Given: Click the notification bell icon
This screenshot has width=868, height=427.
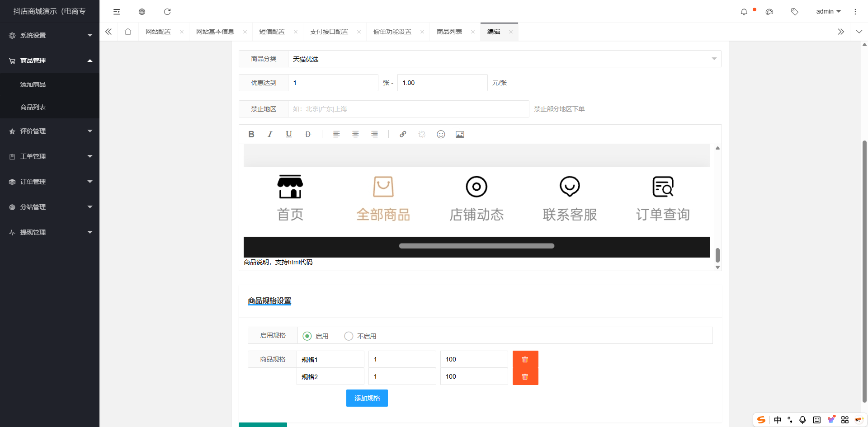Looking at the screenshot, I should click(744, 11).
